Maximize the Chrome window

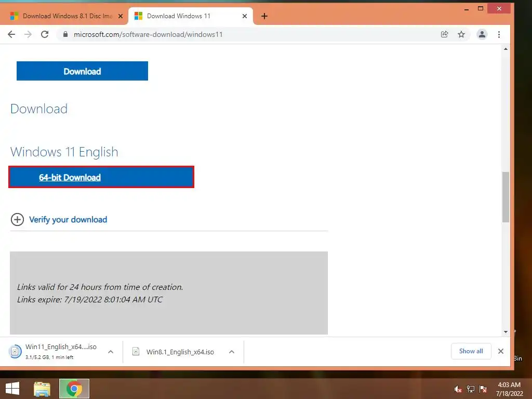pyautogui.click(x=481, y=9)
